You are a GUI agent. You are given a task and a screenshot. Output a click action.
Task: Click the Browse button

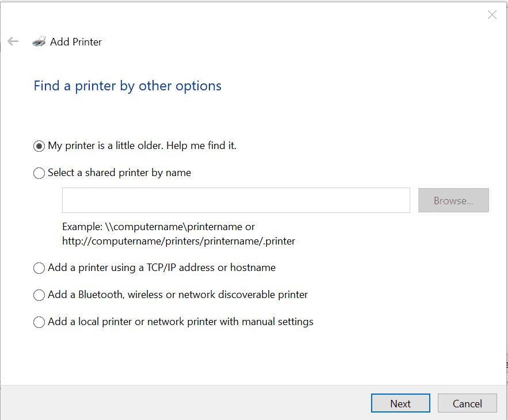coord(453,200)
